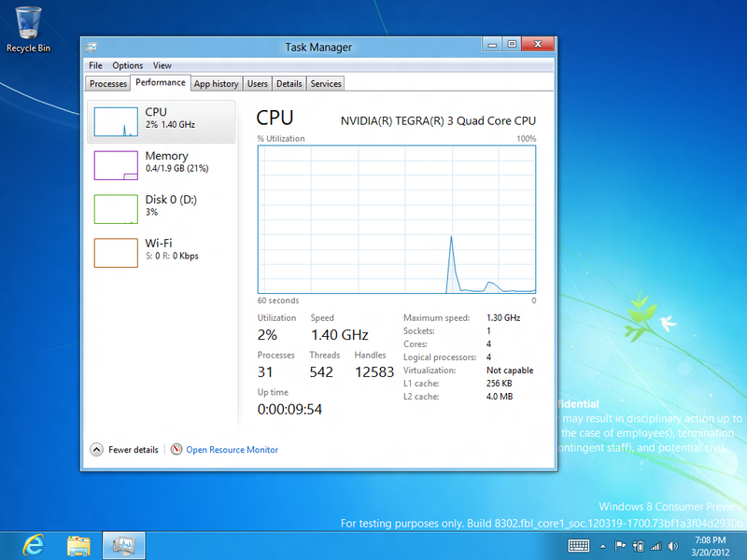Viewport: 747px width, 560px height.
Task: Open the clock showing 7:08 PM
Action: [711, 546]
